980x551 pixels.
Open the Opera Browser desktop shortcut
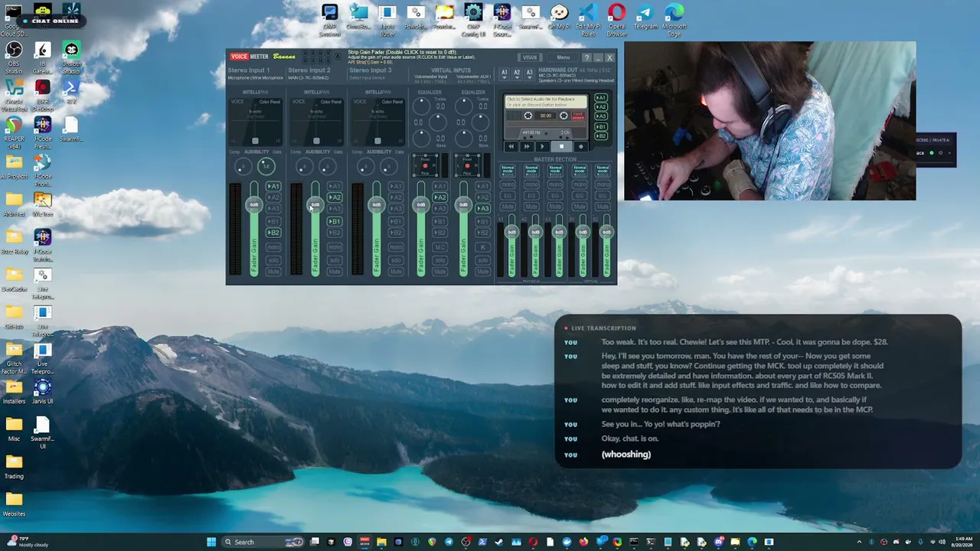(x=616, y=19)
